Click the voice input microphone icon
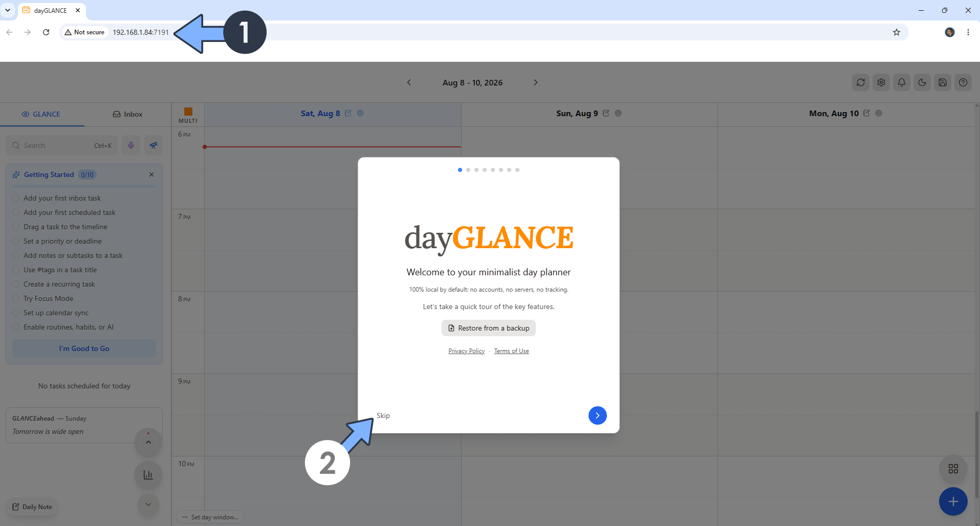This screenshot has width=980, height=526. click(x=131, y=145)
